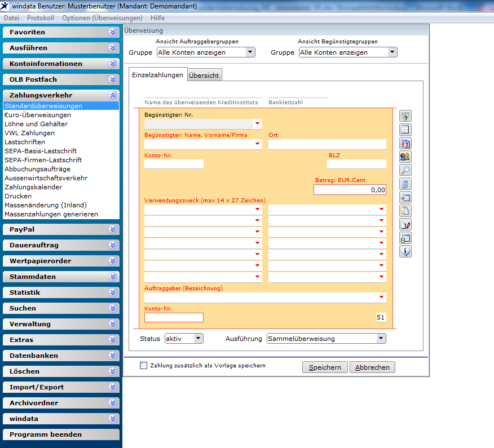Screen dimensions: 494x448
Task: Click the info speech bubble icon
Action: coord(405,252)
